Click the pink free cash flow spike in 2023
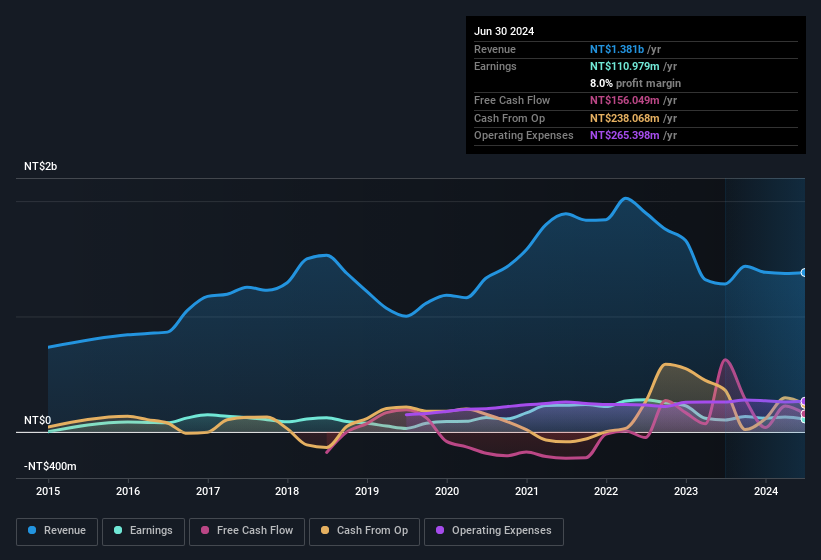The width and height of the screenshot is (821, 560). (x=725, y=360)
